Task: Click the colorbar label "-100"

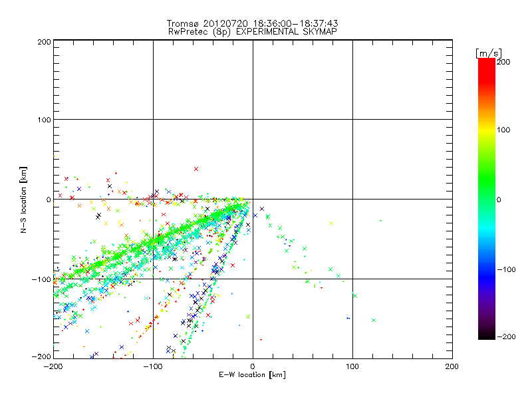Action: [x=506, y=269]
